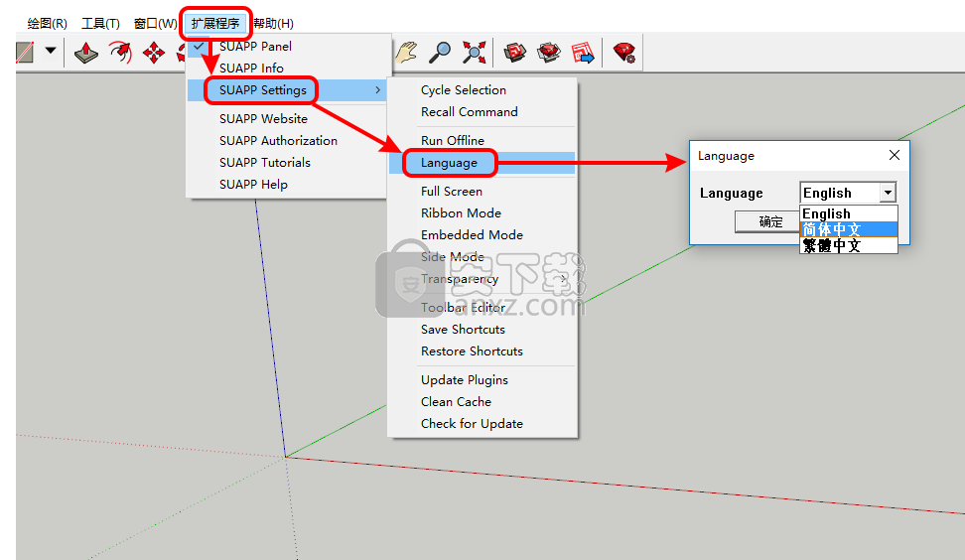Choose Cycle Selection in submenu
Screen dimensions: 965x560
point(482,89)
